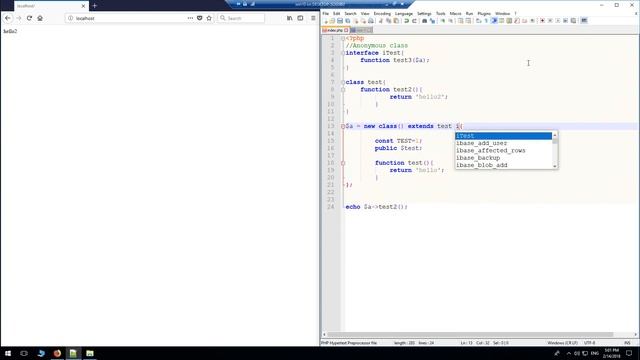
Task: Click the Copy toolbar icon
Action: tap(388, 20)
